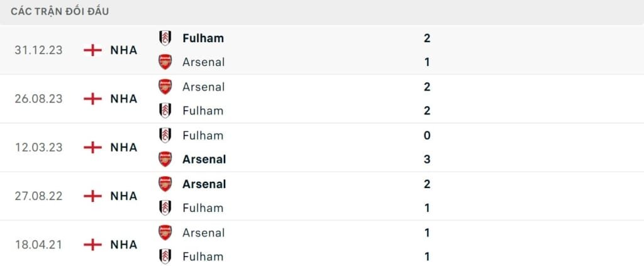Select Arsenal name in 18.04.21 match

coord(203,233)
